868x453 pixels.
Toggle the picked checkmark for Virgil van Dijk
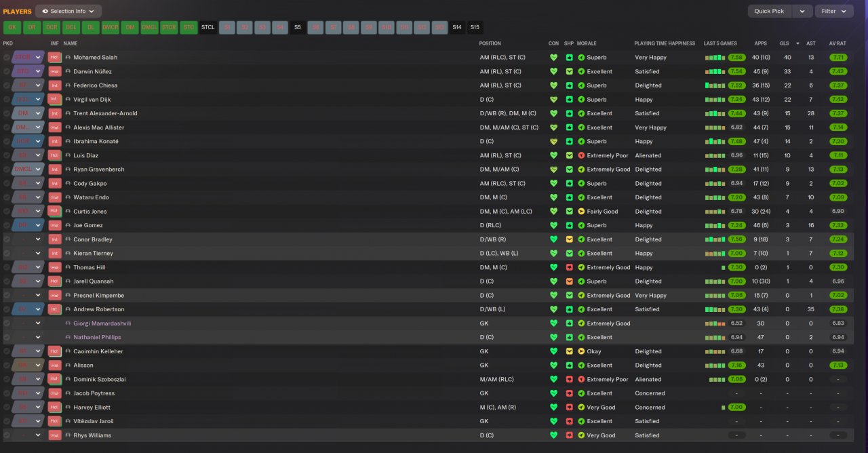point(7,100)
